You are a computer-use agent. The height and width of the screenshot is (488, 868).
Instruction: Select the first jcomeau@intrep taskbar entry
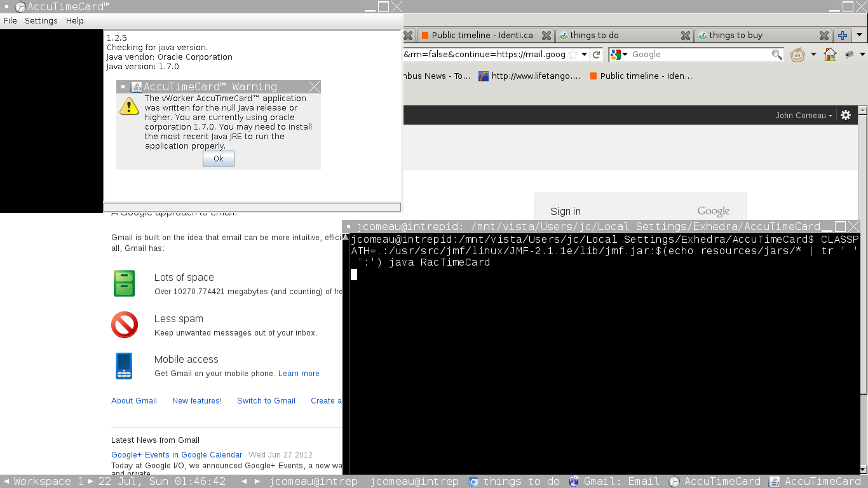313,482
